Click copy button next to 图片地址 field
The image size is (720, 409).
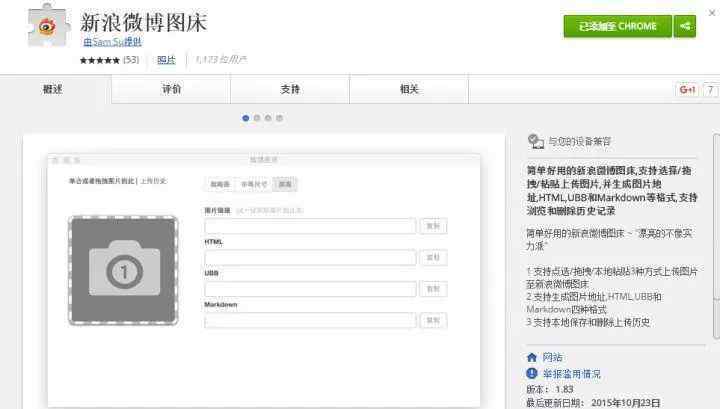click(433, 226)
